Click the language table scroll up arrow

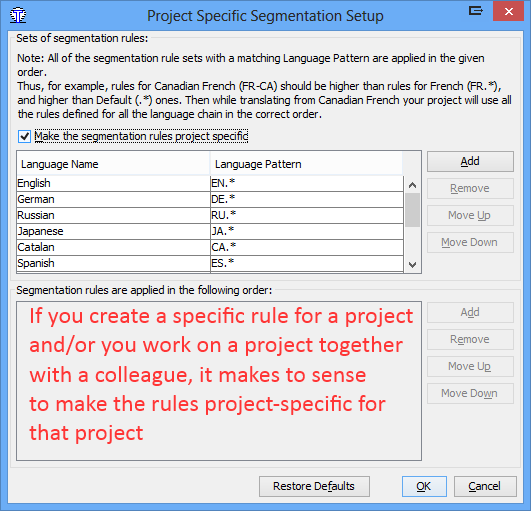[412, 185]
